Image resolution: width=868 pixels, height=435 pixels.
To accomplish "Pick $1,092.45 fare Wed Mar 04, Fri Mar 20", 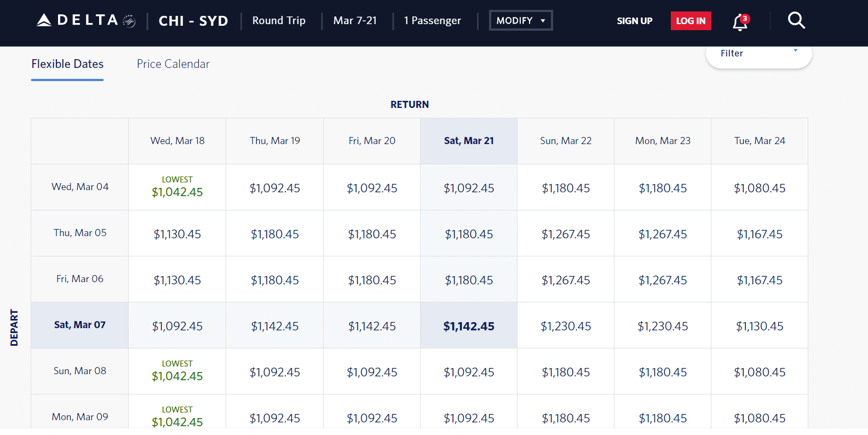I will [372, 188].
